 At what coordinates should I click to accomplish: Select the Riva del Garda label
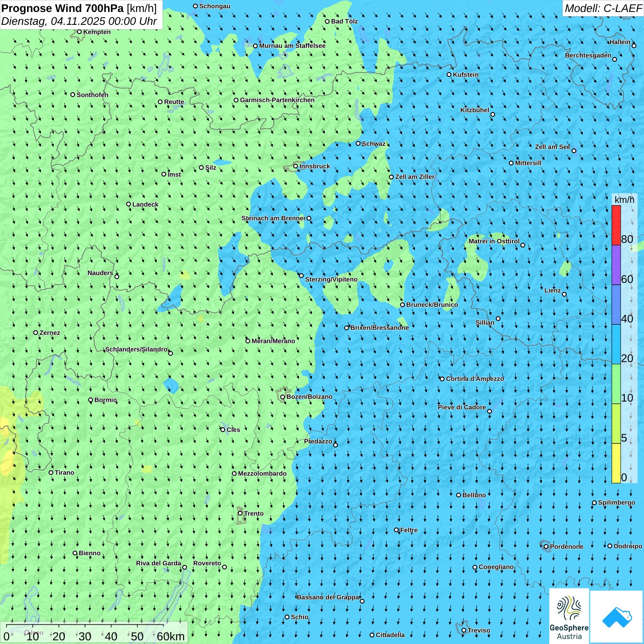click(x=158, y=563)
